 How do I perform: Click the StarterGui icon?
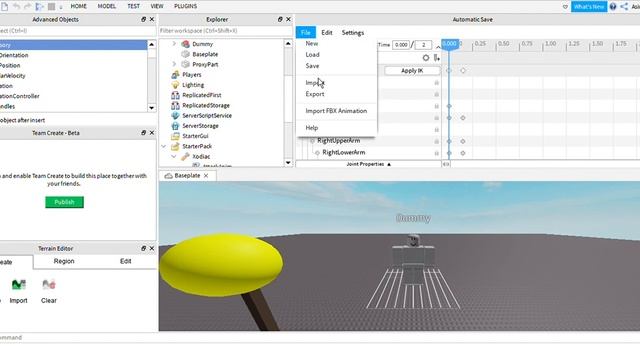point(175,136)
